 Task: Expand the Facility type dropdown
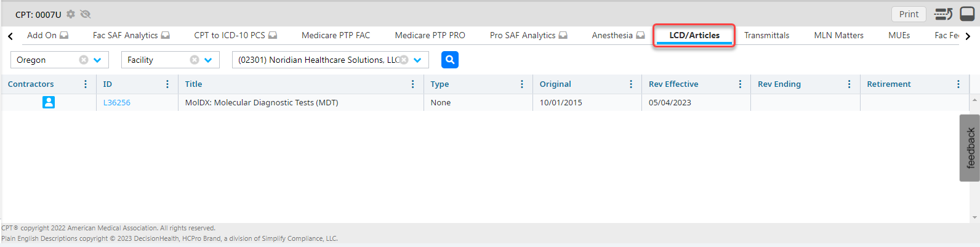[x=208, y=60]
